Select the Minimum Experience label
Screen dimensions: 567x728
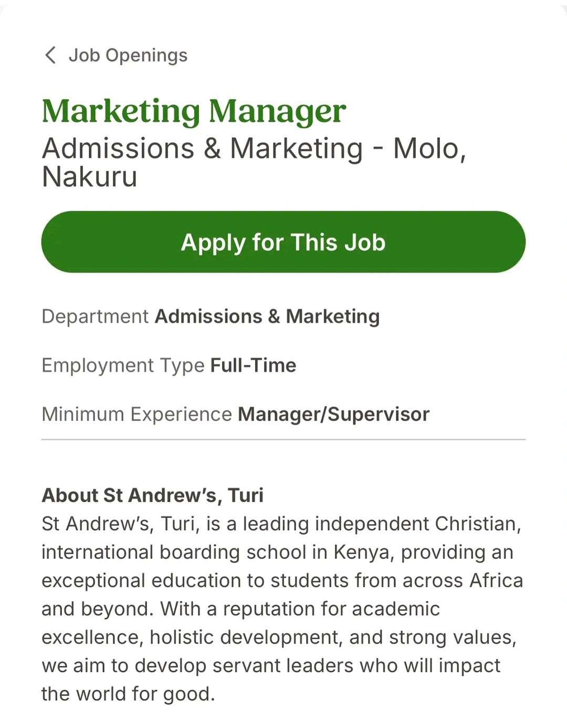tap(136, 414)
